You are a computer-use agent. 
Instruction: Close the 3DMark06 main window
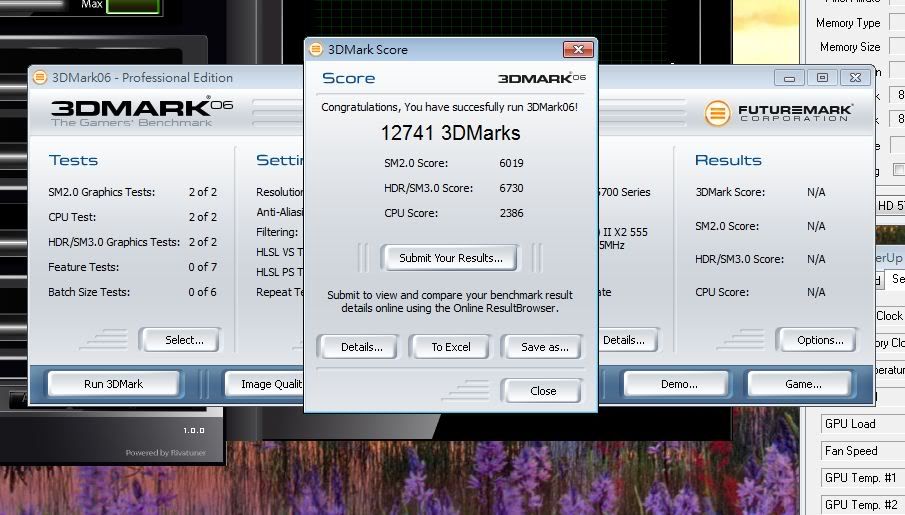(855, 77)
